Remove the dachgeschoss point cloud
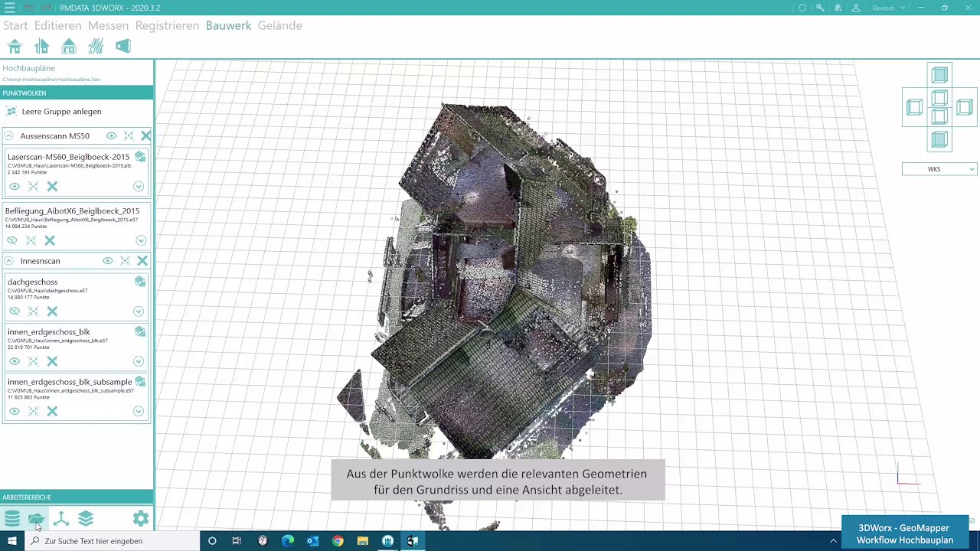Viewport: 980px width, 551px height. 52,311
